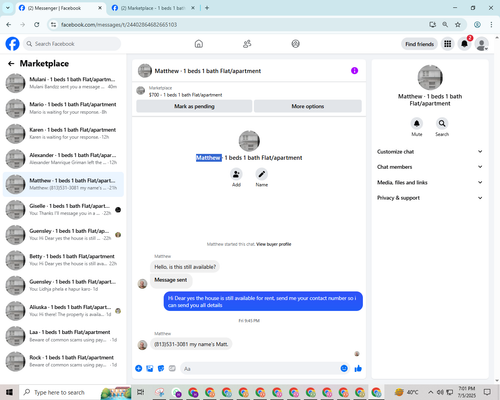Screen dimensions: 500x400
Task: Open the Groups icon in top navigation
Action: [295, 44]
